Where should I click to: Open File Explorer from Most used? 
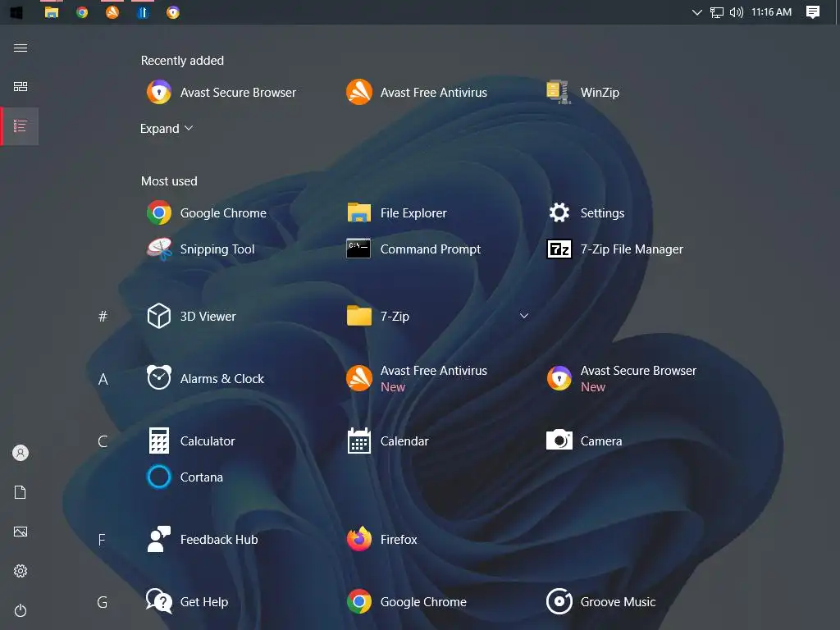click(396, 212)
